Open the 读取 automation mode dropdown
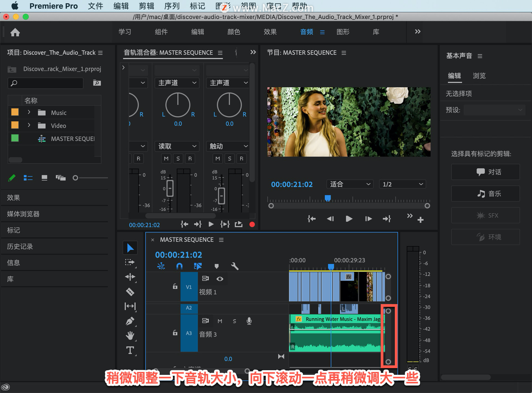Image resolution: width=532 pixels, height=393 pixels. 177,146
